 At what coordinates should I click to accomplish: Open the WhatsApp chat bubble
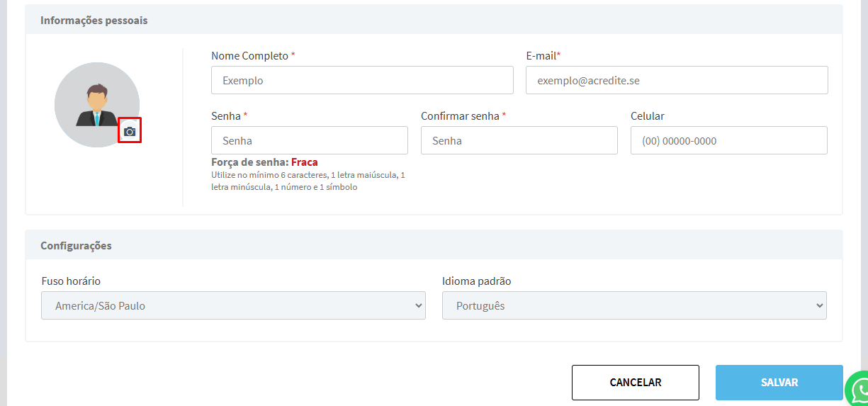click(x=859, y=389)
